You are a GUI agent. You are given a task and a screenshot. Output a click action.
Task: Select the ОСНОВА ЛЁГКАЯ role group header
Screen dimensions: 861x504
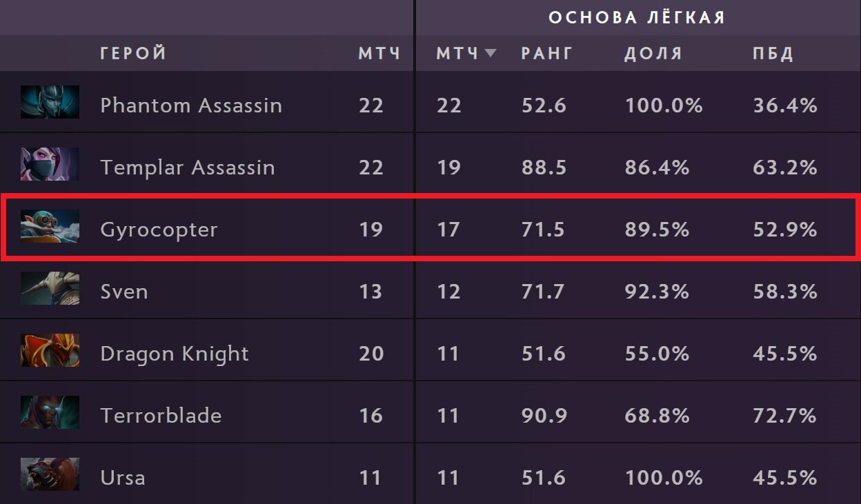click(636, 17)
